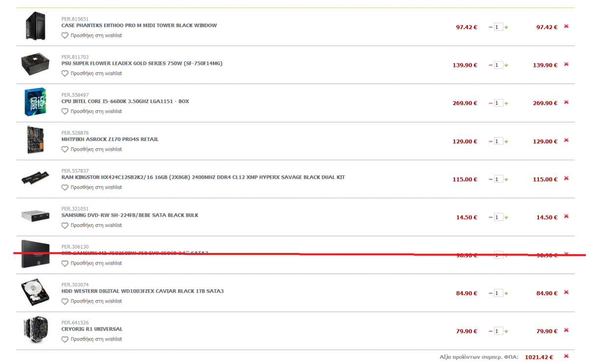Open product page CPU INTEL CORE I5-6600K
Image resolution: width=590 pixels, height=364 pixels.
click(125, 101)
